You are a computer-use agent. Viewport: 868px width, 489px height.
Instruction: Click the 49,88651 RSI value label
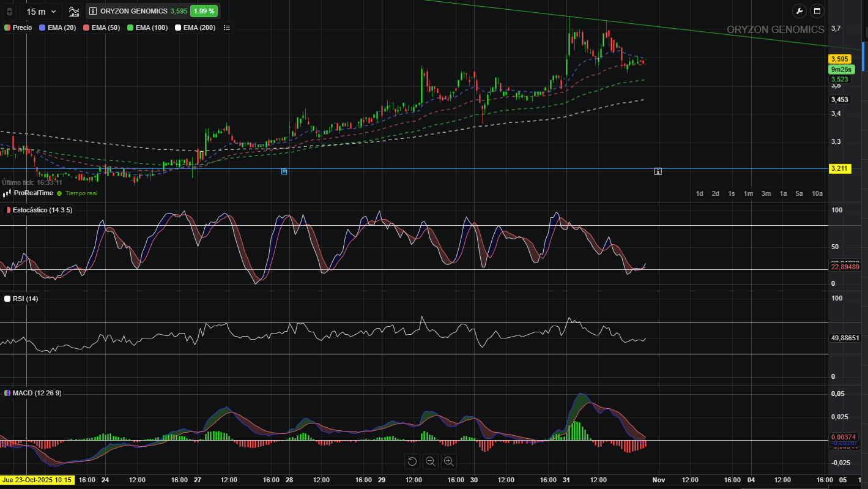(845, 338)
